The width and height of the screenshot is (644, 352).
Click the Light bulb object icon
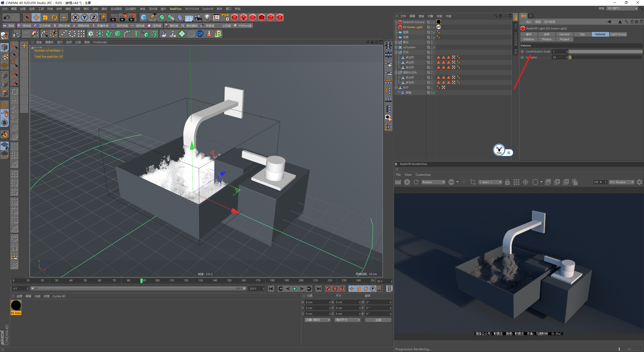(207, 17)
